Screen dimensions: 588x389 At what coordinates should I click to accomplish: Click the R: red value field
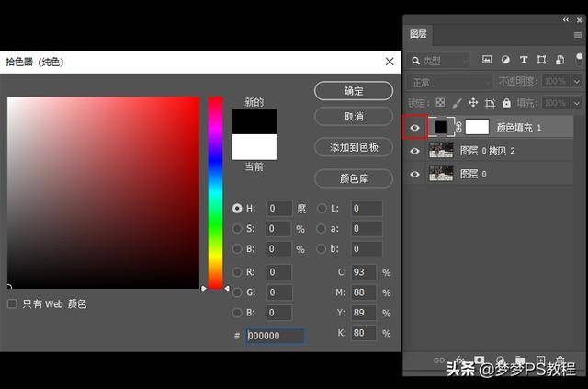[x=279, y=272]
